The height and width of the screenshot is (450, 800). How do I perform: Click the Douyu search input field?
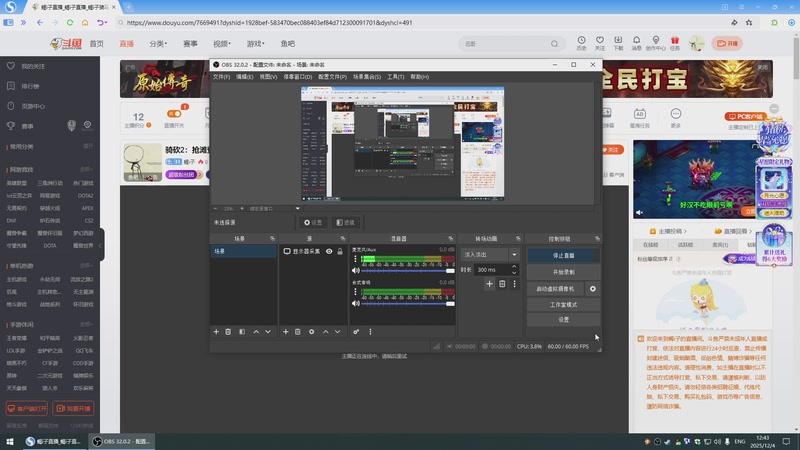click(510, 44)
